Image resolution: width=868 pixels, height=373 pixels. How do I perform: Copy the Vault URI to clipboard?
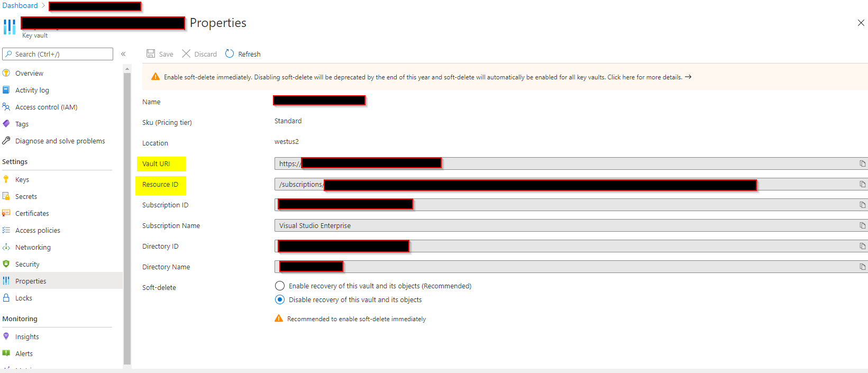pos(862,164)
